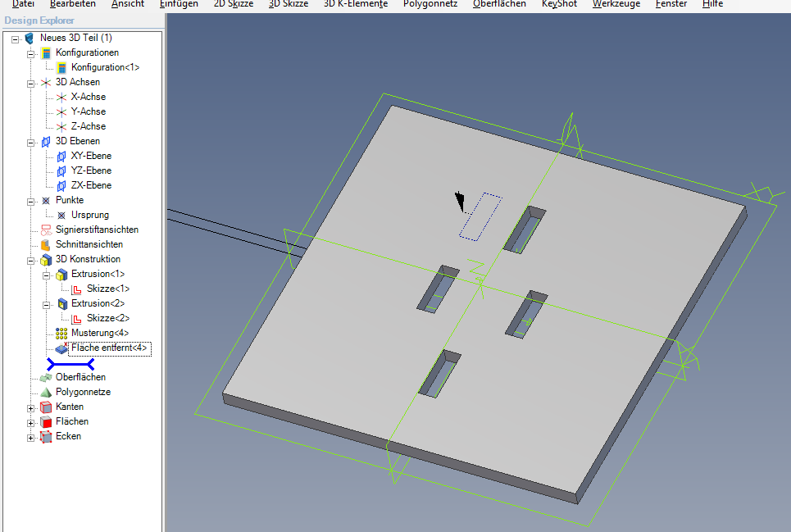Image resolution: width=791 pixels, height=532 pixels.
Task: Click the Oberflächen surfaces icon
Action: [x=46, y=378]
